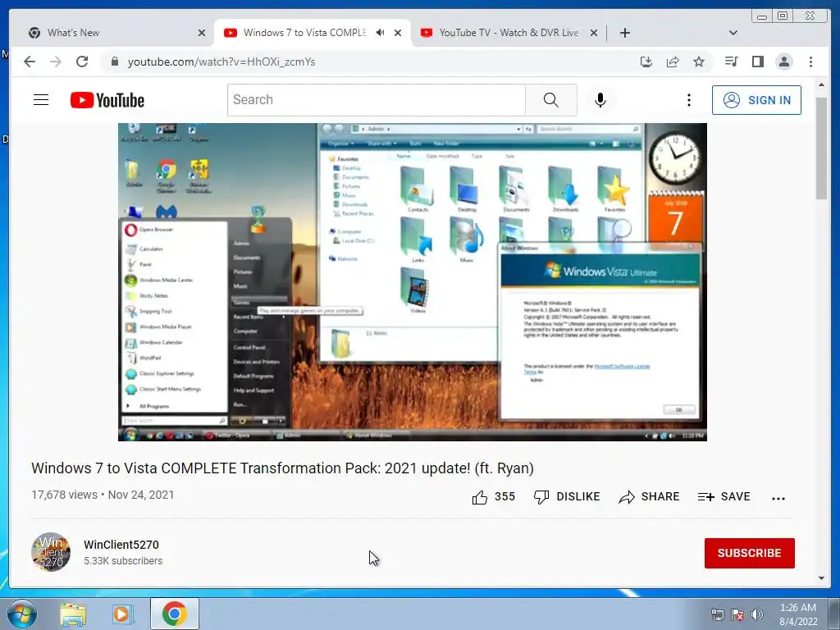The width and height of the screenshot is (840, 630).
Task: Open WinClient5270 channel name link
Action: coord(121,545)
